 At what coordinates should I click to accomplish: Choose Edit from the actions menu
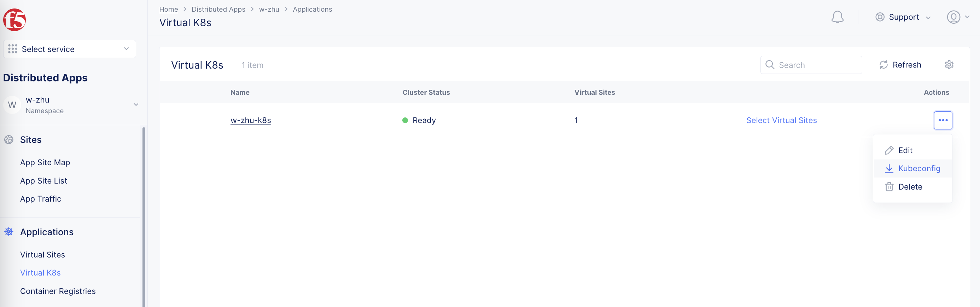912,150
